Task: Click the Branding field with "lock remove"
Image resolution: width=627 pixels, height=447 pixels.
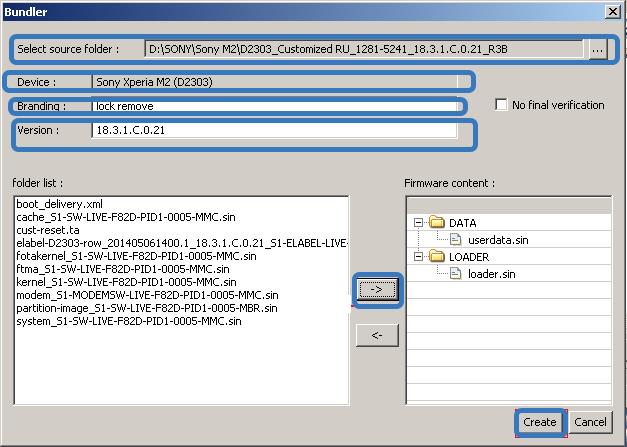Action: click(274, 106)
